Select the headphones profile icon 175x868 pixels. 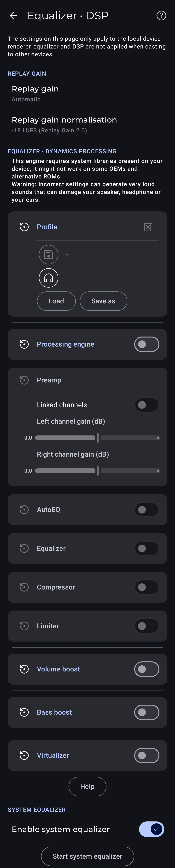pos(49,278)
